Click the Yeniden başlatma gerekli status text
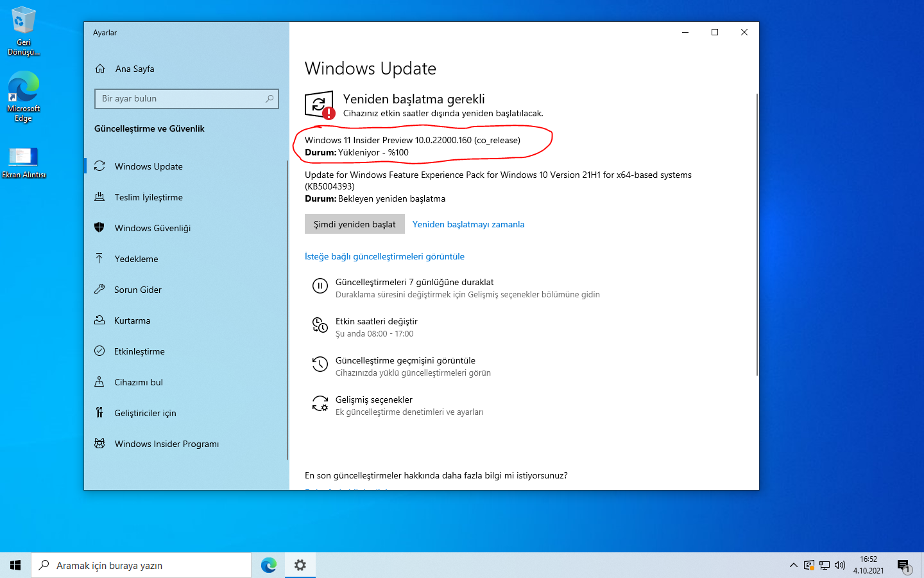 coord(414,99)
